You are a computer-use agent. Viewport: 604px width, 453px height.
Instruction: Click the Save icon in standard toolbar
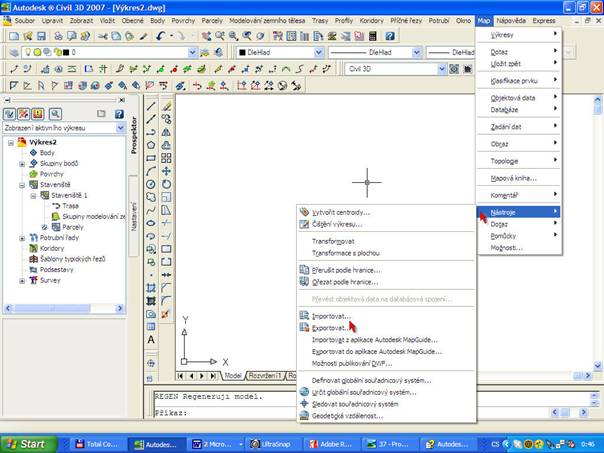click(x=41, y=36)
